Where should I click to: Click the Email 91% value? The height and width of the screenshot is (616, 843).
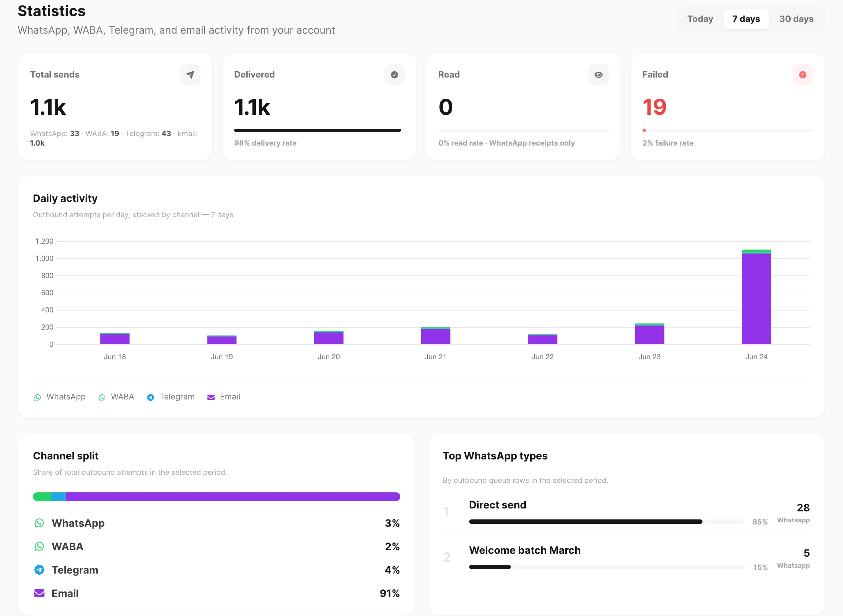tap(389, 593)
